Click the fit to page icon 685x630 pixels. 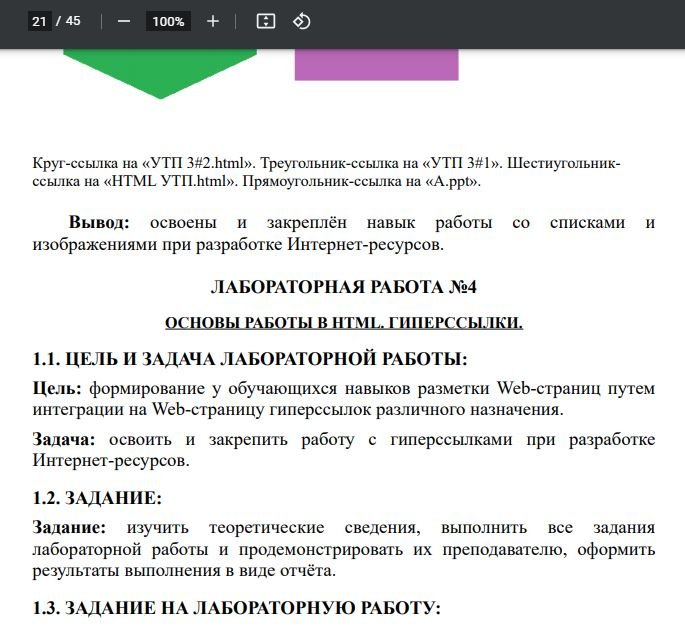pos(265,21)
